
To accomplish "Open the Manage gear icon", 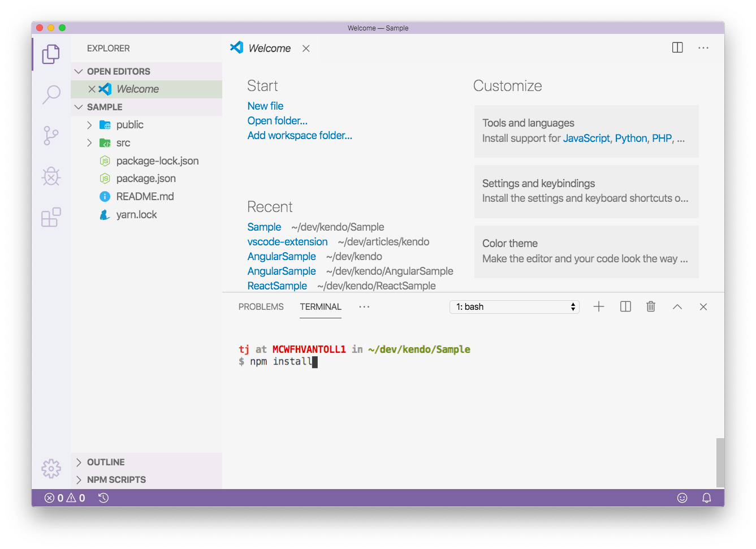I will point(51,468).
